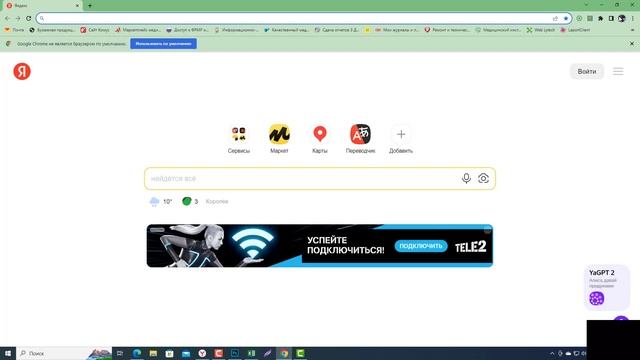This screenshot has height=360, width=640.
Task: Open Microsoft Store from the taskbar
Action: pyautogui.click(x=169, y=353)
